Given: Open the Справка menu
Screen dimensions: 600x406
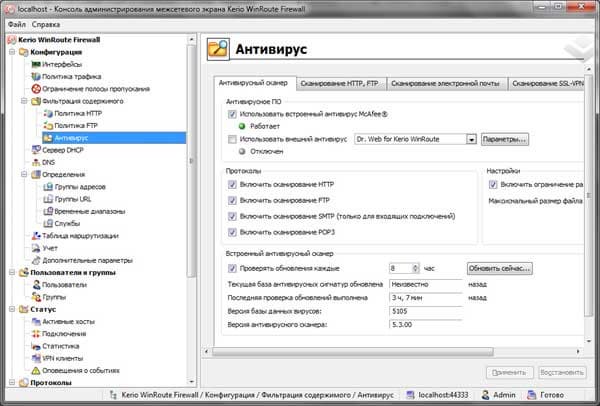Looking at the screenshot, I should coord(46,24).
